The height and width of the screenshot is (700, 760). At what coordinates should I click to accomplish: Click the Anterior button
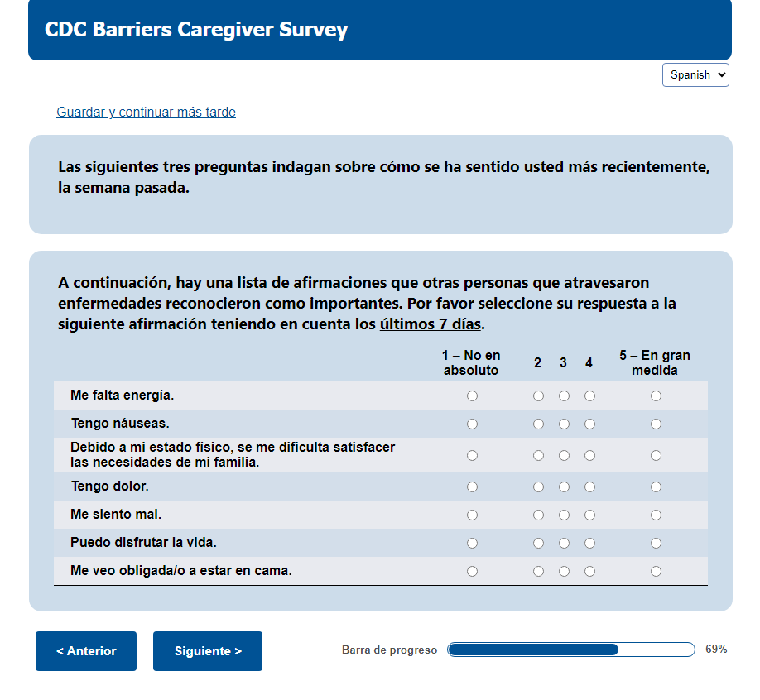point(86,651)
